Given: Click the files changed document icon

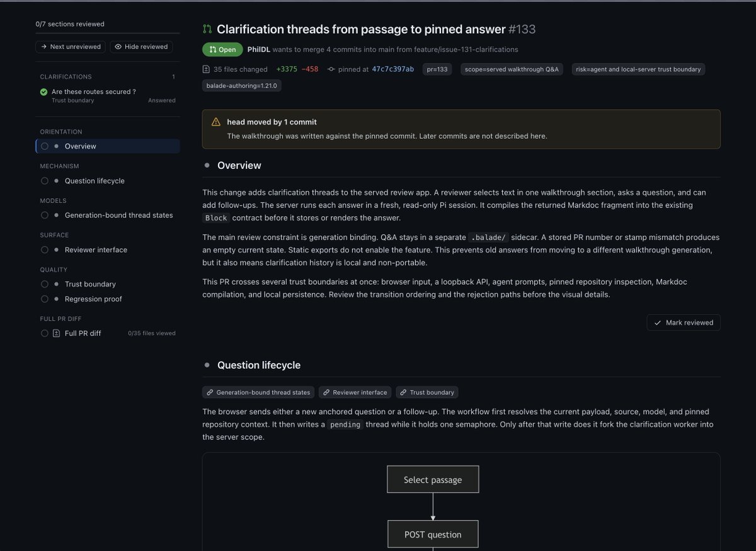Looking at the screenshot, I should [x=206, y=69].
